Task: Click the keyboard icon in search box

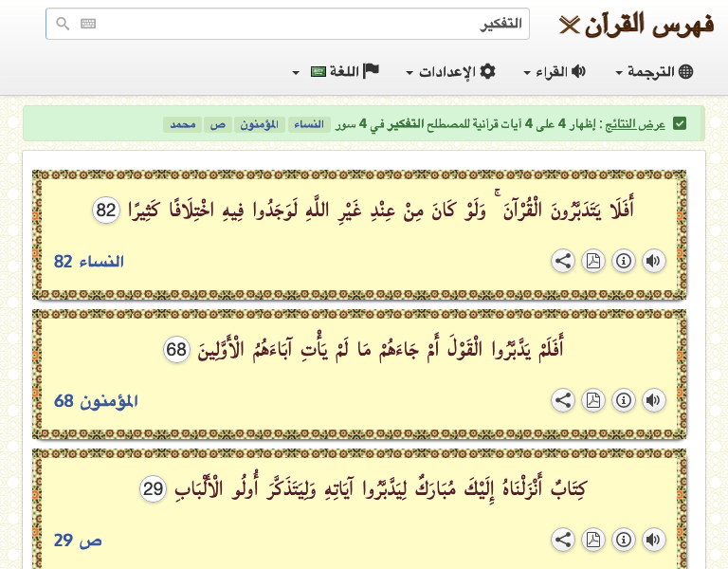Action: click(x=88, y=25)
